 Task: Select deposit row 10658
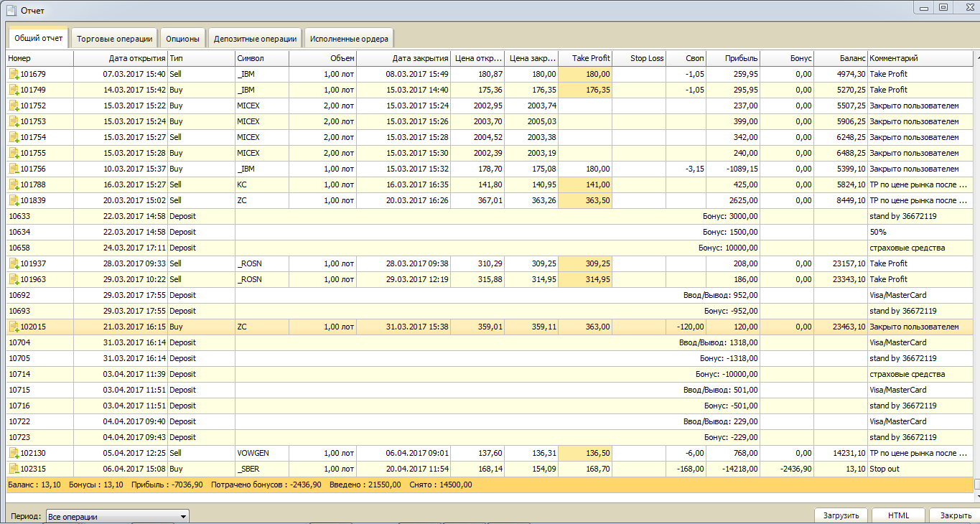click(x=489, y=248)
